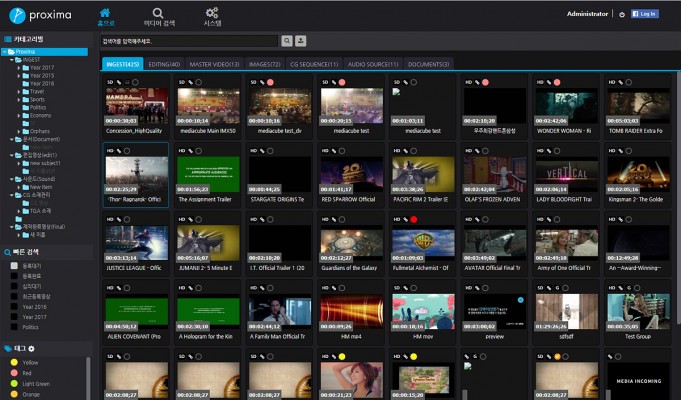Switch to the EDITING(40) tab

(x=166, y=64)
